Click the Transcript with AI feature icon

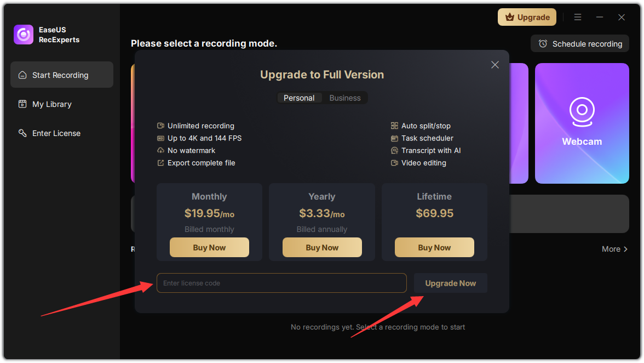pos(394,150)
